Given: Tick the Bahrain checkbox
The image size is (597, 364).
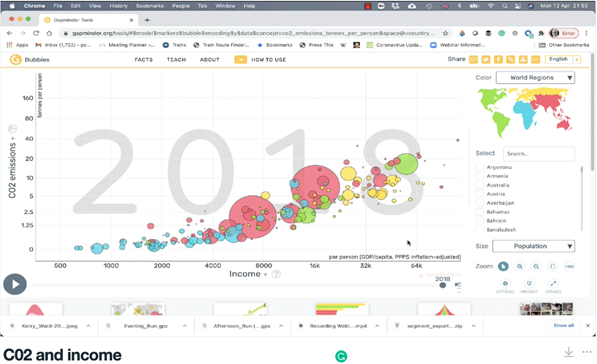Looking at the screenshot, I should point(480,221).
